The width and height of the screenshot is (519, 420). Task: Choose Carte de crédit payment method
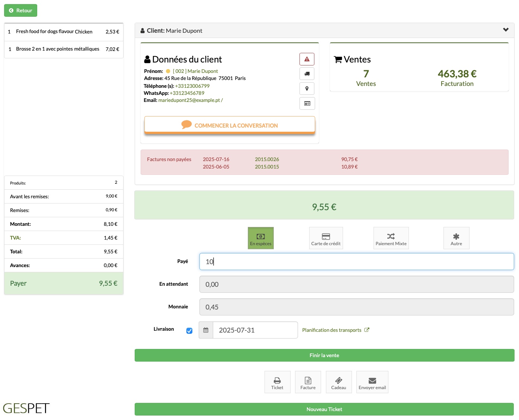click(326, 238)
